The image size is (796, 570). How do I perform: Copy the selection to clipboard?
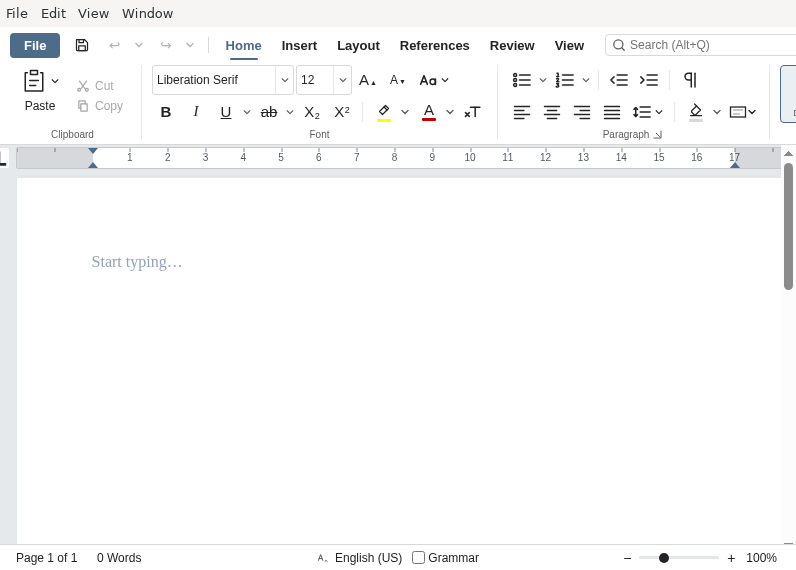[x=100, y=106]
